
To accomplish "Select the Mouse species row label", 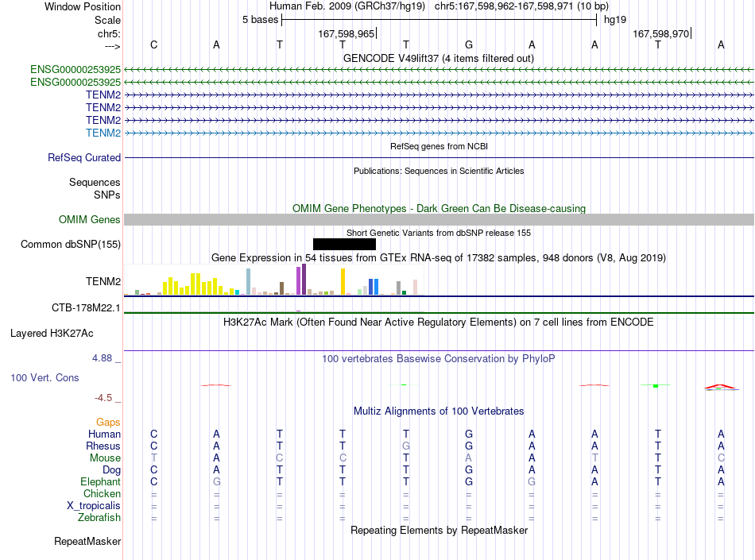I will [105, 458].
